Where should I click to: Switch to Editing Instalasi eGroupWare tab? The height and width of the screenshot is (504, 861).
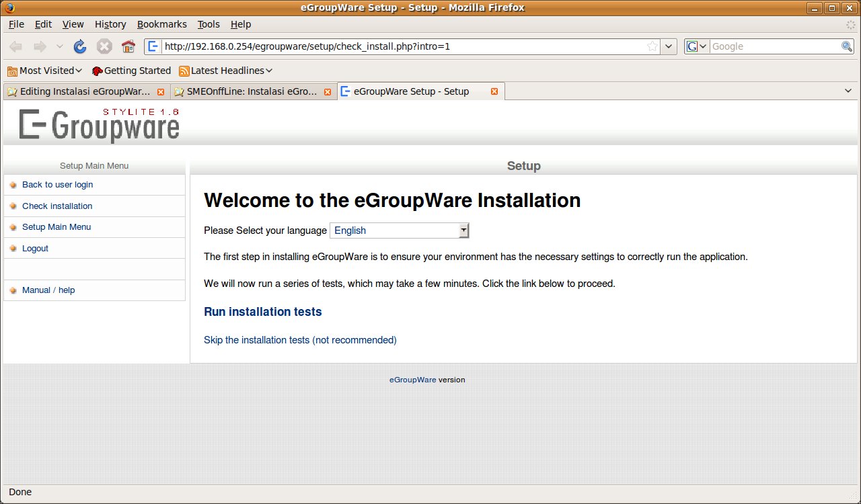pos(79,91)
